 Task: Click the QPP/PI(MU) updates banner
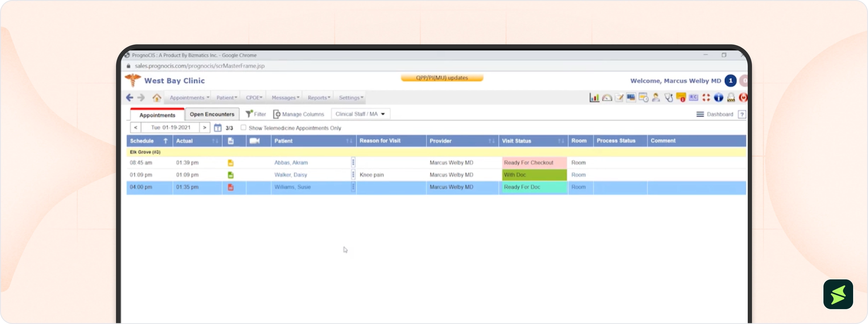[442, 78]
